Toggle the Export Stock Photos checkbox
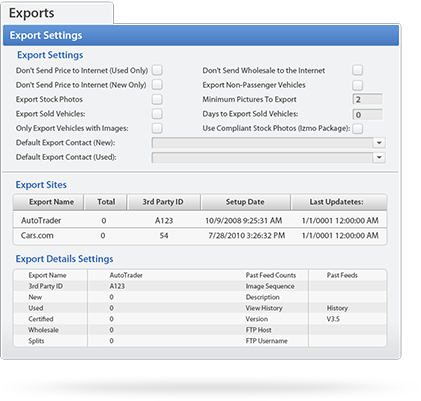 (157, 99)
